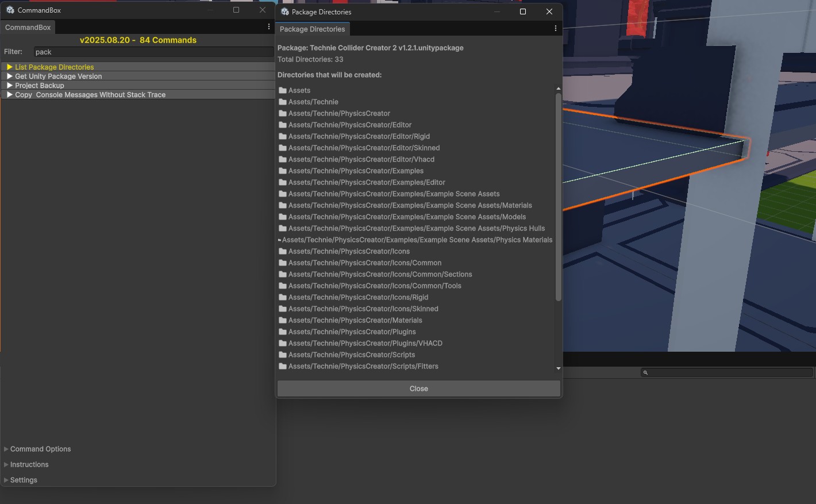Close the Package Directories window via X
816x504 pixels.
549,11
